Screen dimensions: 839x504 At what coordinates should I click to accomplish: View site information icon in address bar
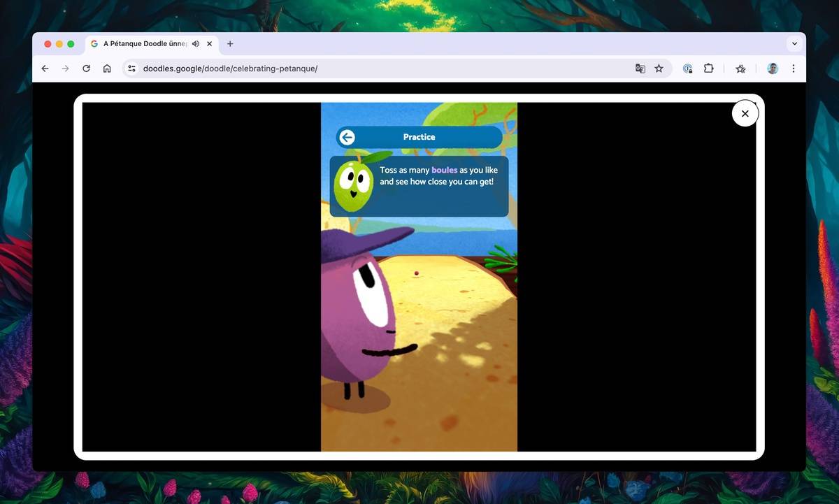(131, 69)
